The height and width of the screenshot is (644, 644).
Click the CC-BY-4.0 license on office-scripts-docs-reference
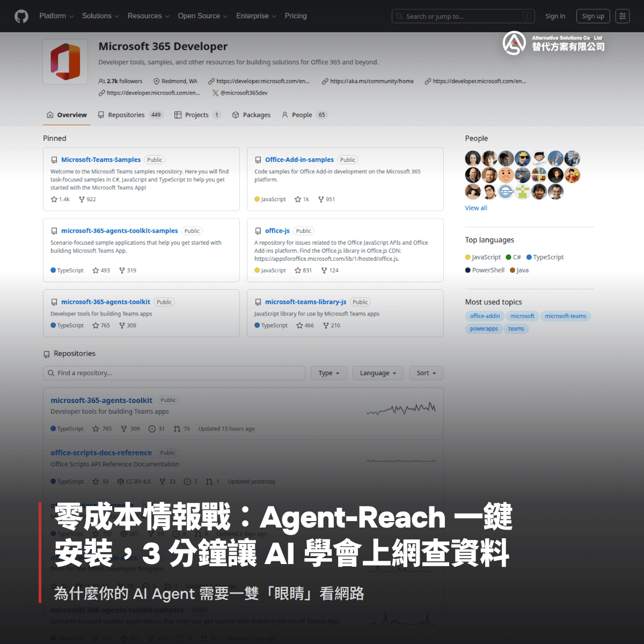pos(134,481)
